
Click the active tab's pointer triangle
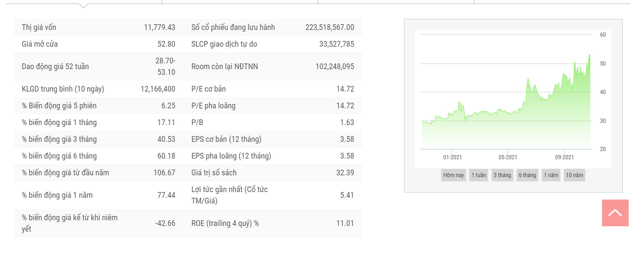click(x=83, y=6)
